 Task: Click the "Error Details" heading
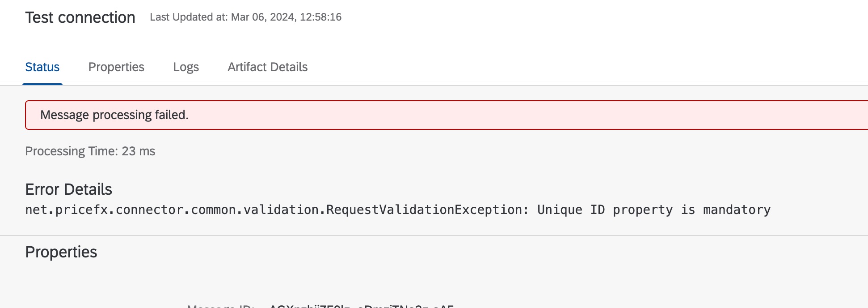click(x=68, y=189)
